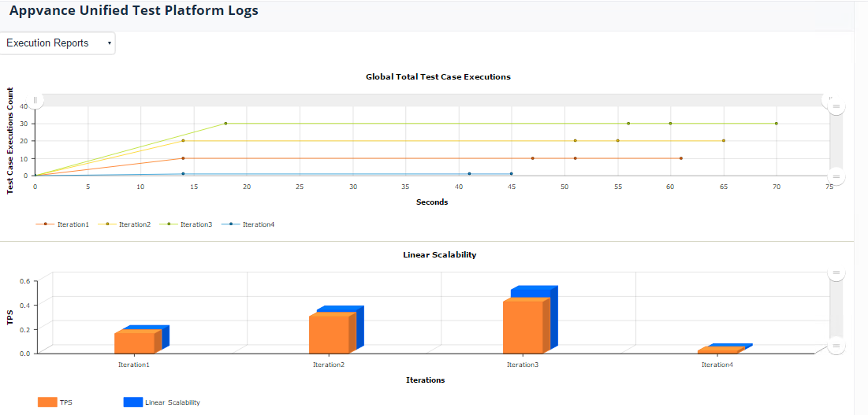868x415 pixels.
Task: Select Iteration1 data point at 61 seconds
Action: [x=681, y=158]
